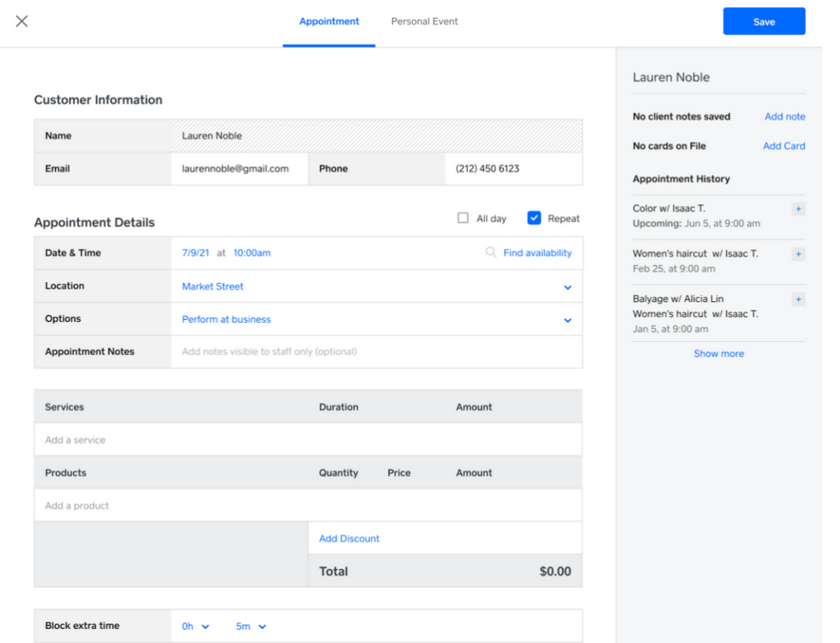840x643 pixels.
Task: Click Show more in Appointment History
Action: 719,353
